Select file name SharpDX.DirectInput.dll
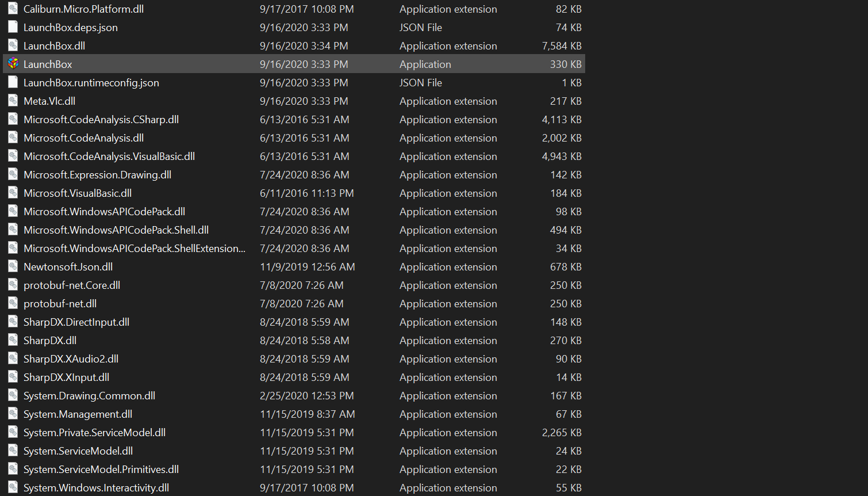 [x=76, y=322]
